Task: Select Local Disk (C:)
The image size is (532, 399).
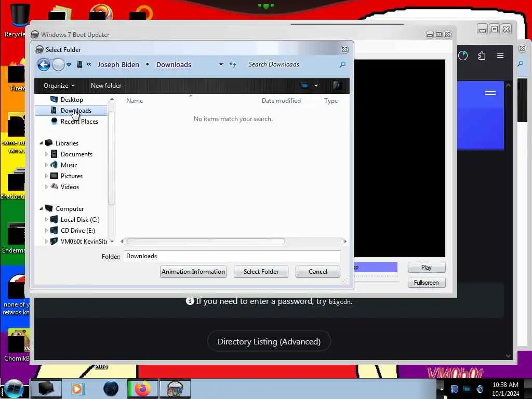Action: point(80,220)
